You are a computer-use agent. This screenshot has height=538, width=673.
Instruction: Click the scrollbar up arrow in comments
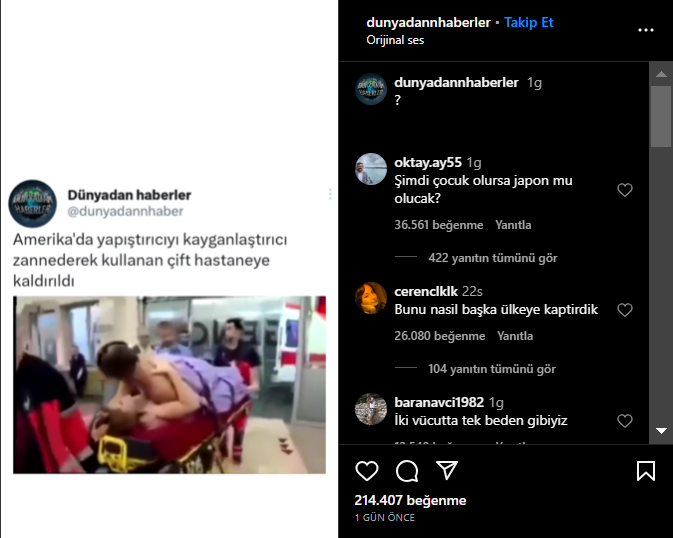point(661,74)
